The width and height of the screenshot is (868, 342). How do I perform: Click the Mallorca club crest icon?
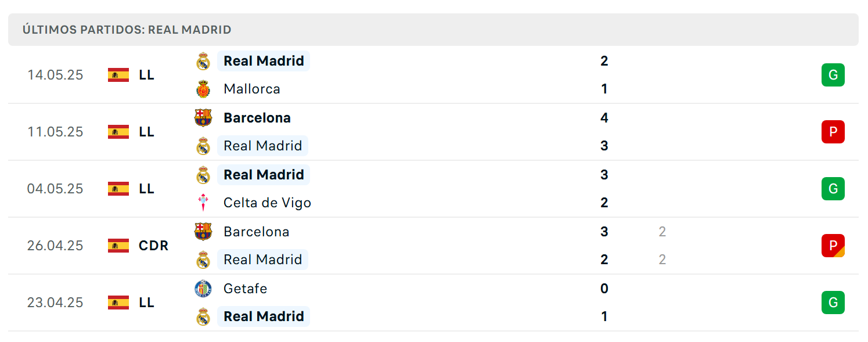coord(203,89)
